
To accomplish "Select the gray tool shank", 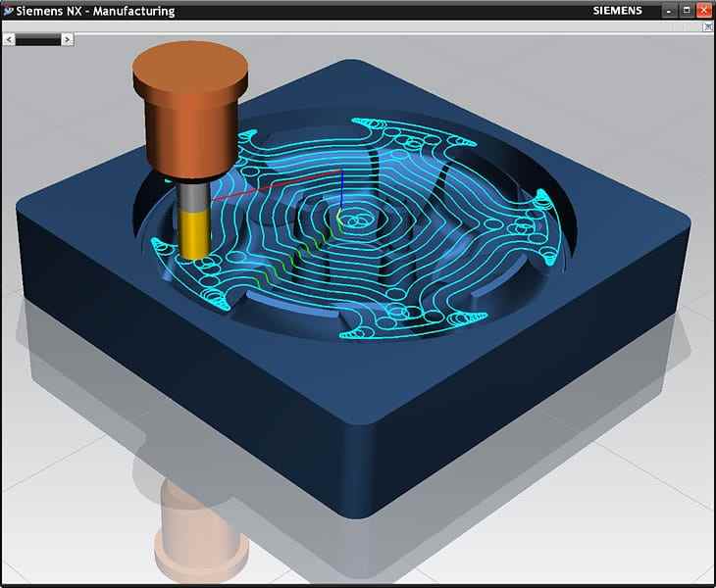I will 193,196.
